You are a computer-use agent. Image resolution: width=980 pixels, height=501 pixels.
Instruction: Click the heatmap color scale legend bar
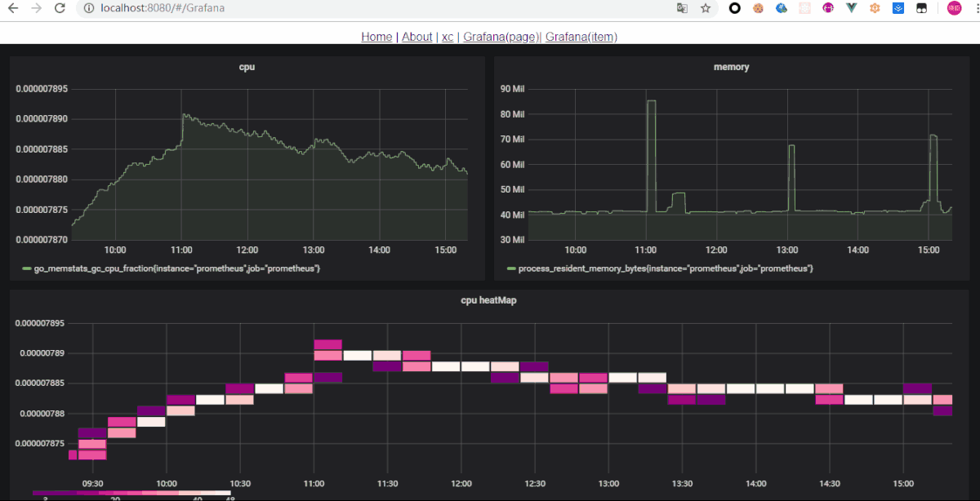131,494
